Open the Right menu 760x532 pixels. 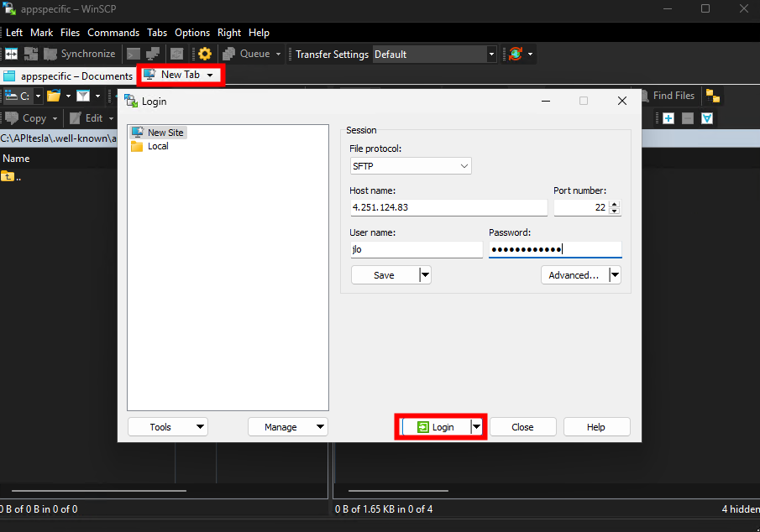pyautogui.click(x=229, y=33)
